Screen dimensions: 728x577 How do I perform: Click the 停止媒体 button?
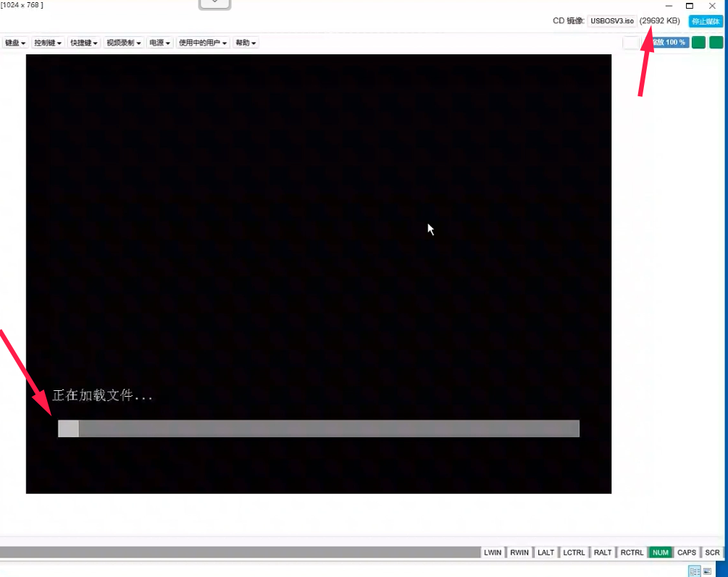pyautogui.click(x=705, y=21)
